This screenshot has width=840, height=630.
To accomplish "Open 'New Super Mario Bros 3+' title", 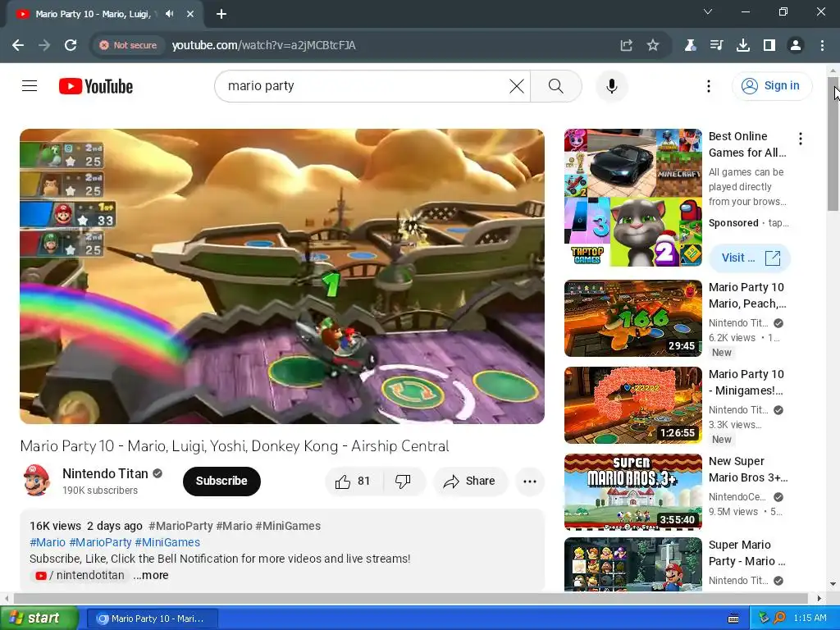I will [748, 468].
